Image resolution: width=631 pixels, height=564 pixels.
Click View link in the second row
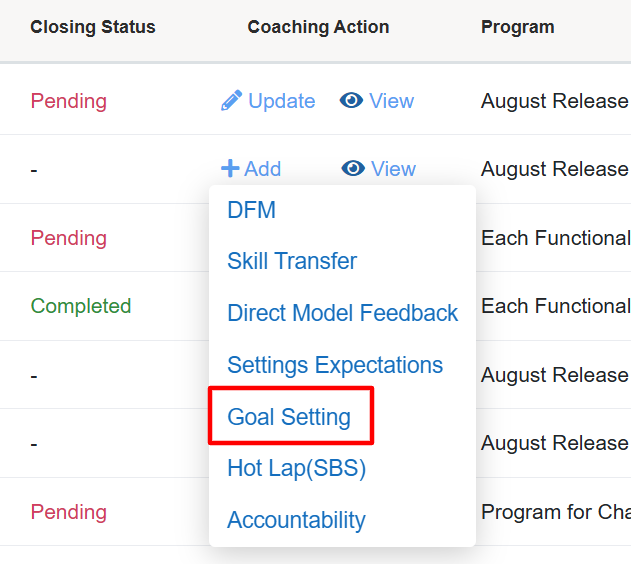click(393, 169)
